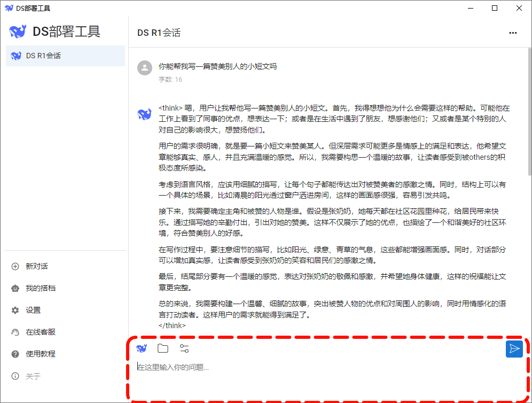532x403 pixels.
Task: Click the DS R1会话 header title
Action: pos(159,33)
